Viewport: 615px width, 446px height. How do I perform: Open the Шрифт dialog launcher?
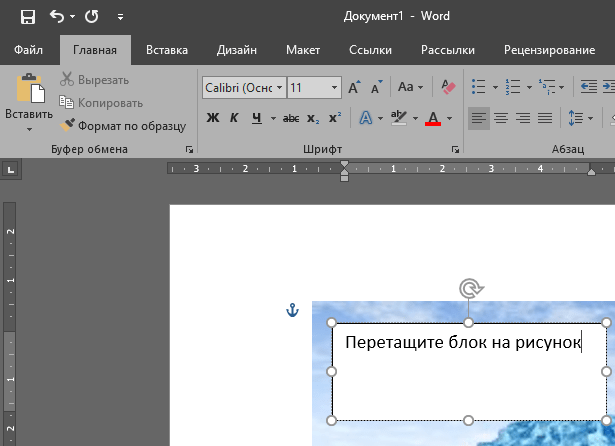tap(456, 150)
